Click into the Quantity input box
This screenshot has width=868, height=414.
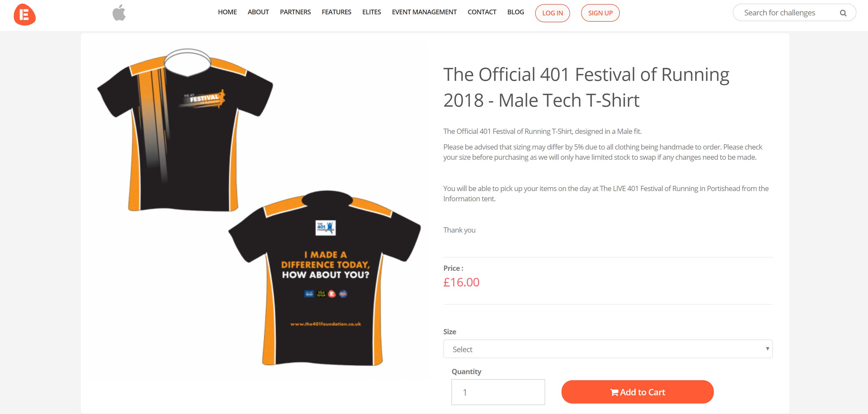[498, 392]
